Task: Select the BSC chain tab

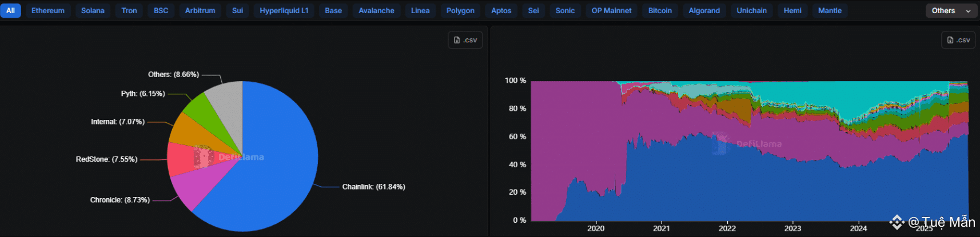Action: tap(161, 11)
